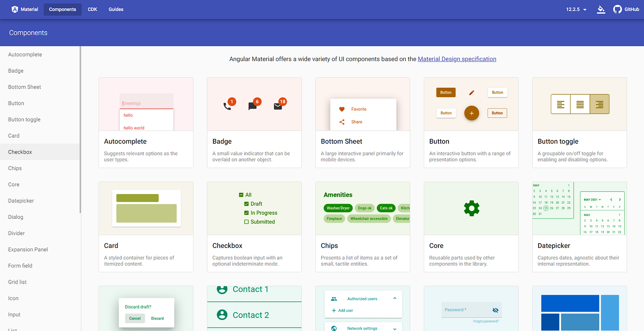Click the Wheelchair accessible chip
The image size is (644, 331).
click(x=369, y=219)
